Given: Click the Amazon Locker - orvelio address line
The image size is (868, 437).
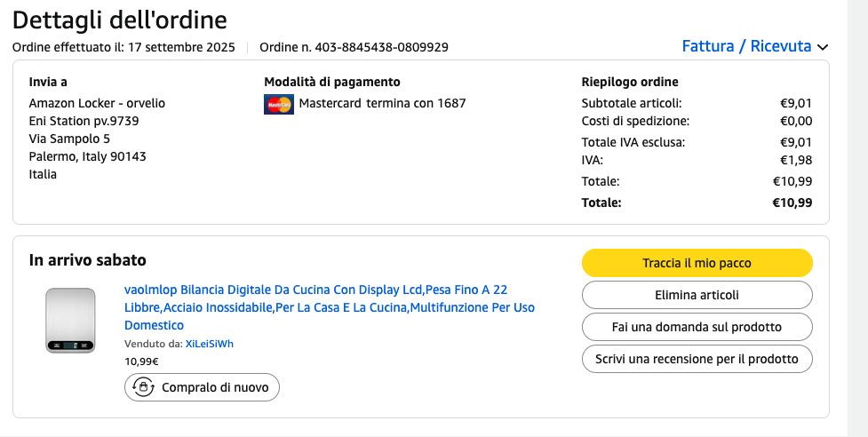Looking at the screenshot, I should click(x=97, y=103).
